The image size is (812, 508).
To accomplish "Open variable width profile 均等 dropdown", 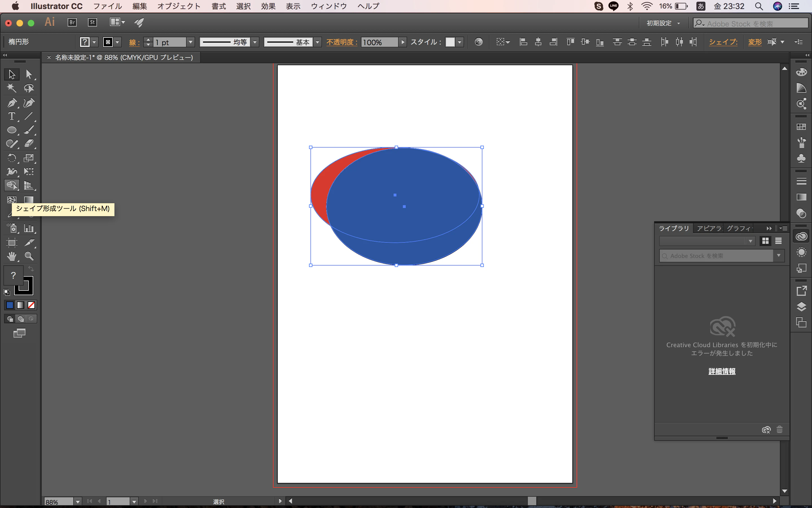I will coord(255,42).
